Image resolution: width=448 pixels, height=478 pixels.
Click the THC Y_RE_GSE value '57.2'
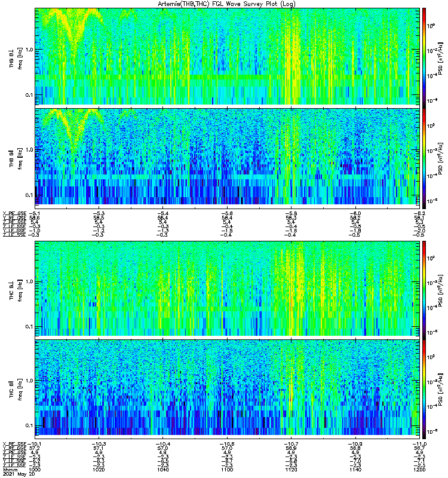click(x=35, y=449)
